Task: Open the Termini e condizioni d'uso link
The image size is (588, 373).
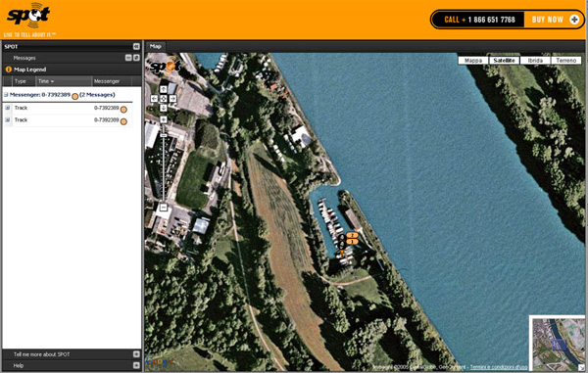Action: (x=499, y=367)
